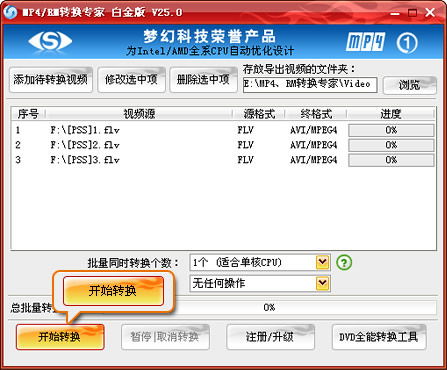447x370 pixels.
Task: Open dropdown arrow beside 无任何操作
Action: coord(322,284)
